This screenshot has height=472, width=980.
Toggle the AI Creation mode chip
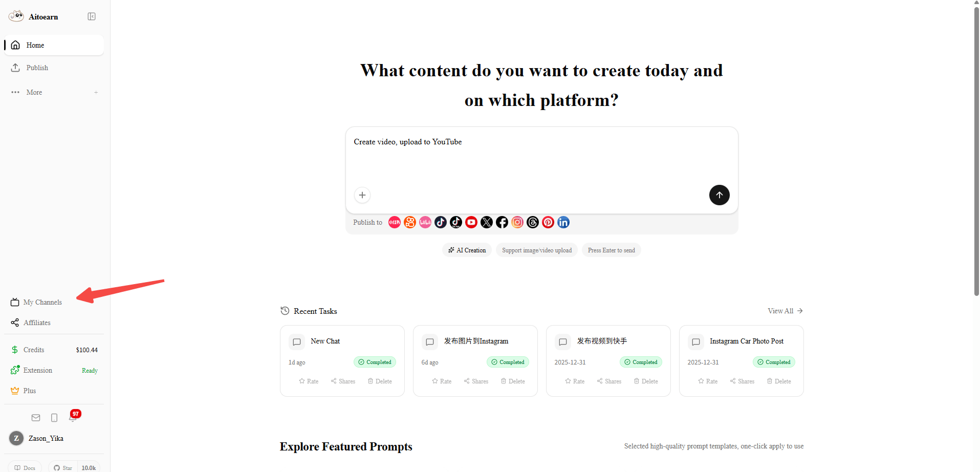click(466, 250)
